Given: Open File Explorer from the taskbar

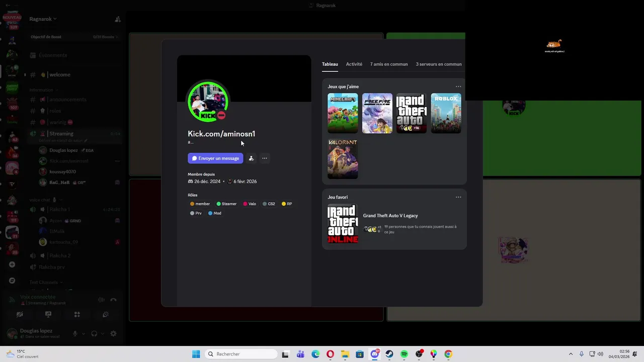Looking at the screenshot, I should (x=345, y=354).
